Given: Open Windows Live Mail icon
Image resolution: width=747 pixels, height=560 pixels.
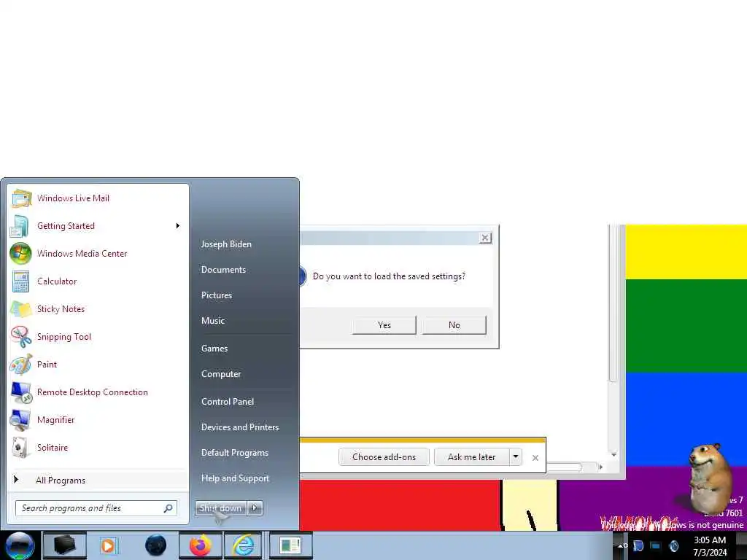Looking at the screenshot, I should 21,198.
